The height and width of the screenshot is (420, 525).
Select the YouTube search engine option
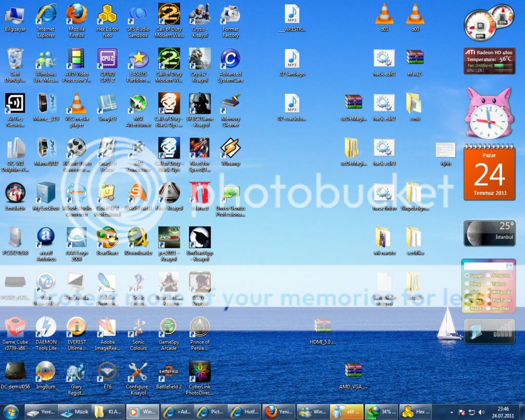click(x=488, y=300)
